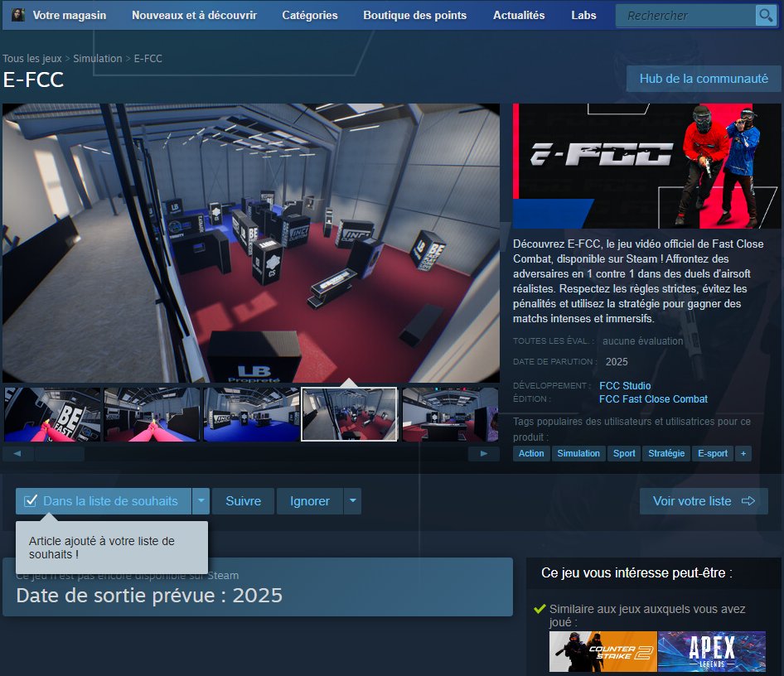
Task: Select the third thumbnail with blue floor
Action: point(251,414)
